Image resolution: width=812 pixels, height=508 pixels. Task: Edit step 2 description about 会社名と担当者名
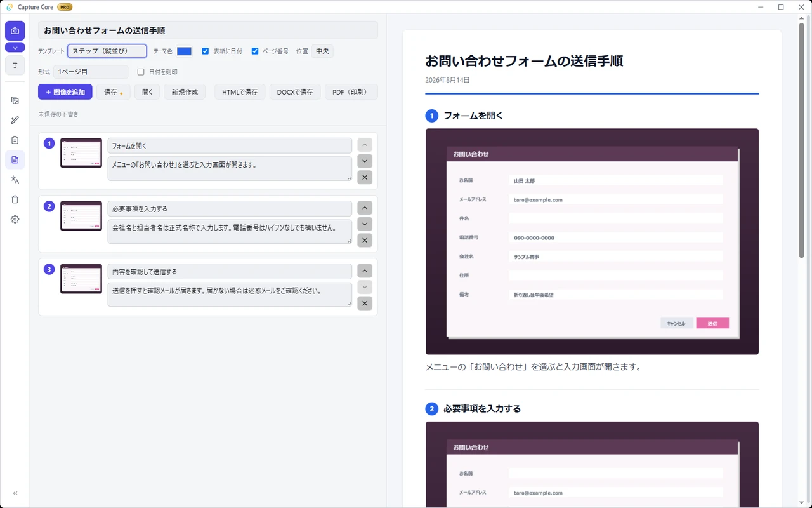pos(230,231)
